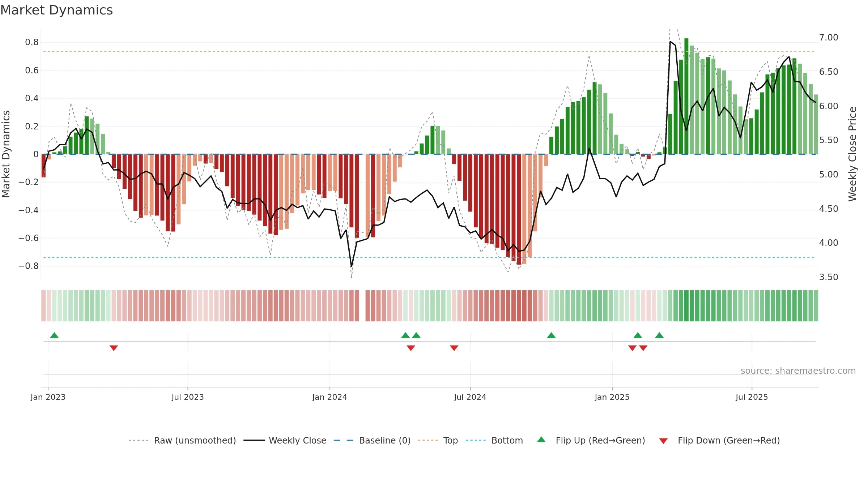The image size is (868, 488).
Task: Select the first flip-up marker near Jan 2023
Action: (54, 335)
